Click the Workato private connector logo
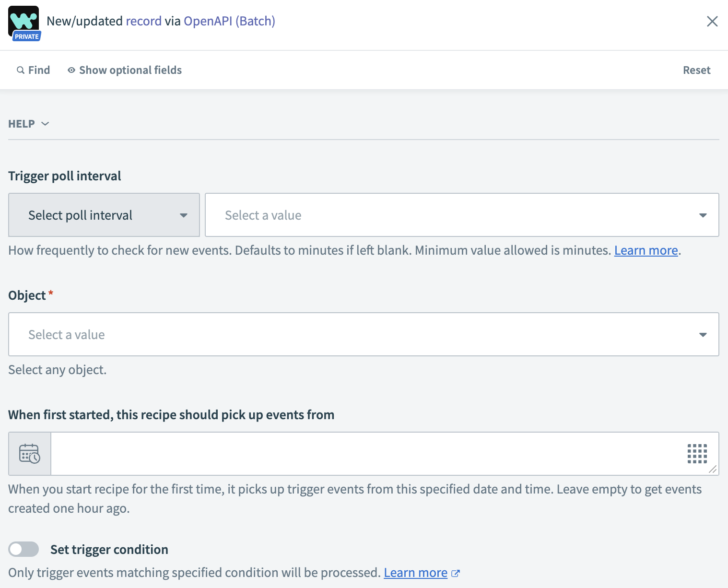The image size is (728, 588). point(24,23)
